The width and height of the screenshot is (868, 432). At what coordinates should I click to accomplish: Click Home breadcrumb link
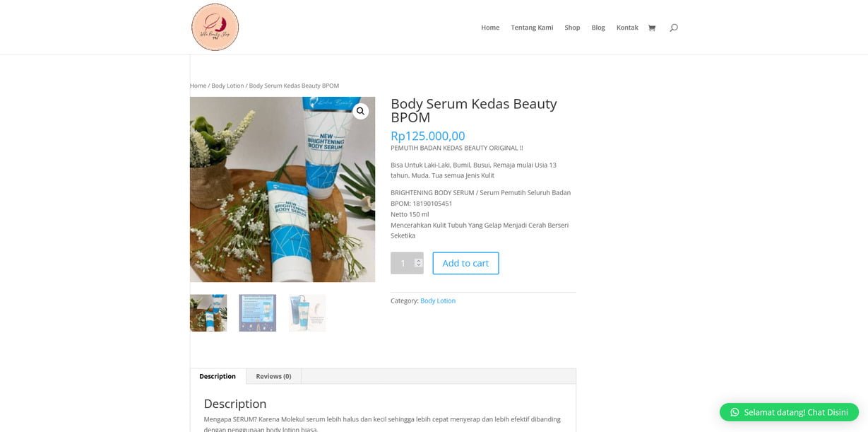pos(198,86)
